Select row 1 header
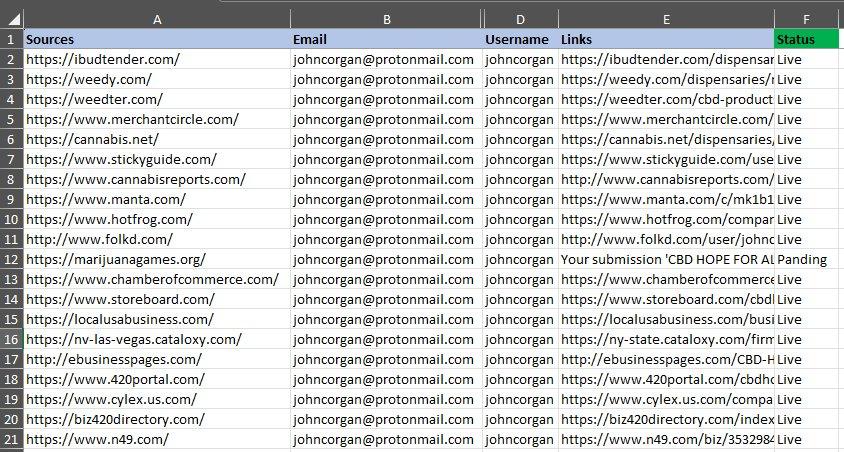Screen dimensions: 844x452 [11, 39]
